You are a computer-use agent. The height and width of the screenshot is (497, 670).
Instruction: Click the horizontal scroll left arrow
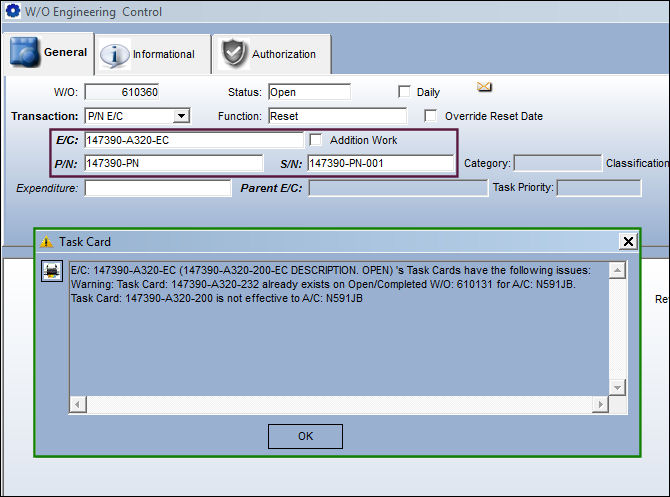(78, 404)
